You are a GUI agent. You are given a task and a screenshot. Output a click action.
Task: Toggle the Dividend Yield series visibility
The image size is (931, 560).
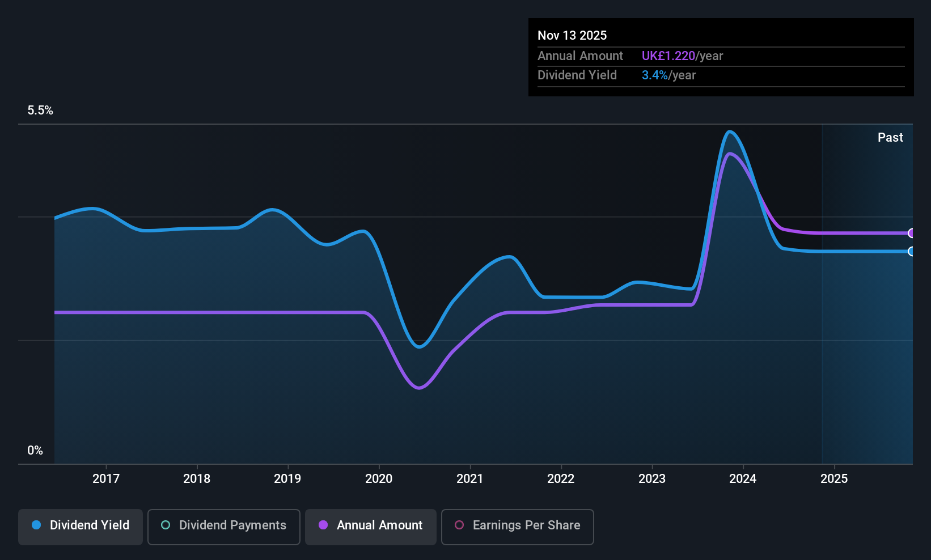[x=80, y=527]
